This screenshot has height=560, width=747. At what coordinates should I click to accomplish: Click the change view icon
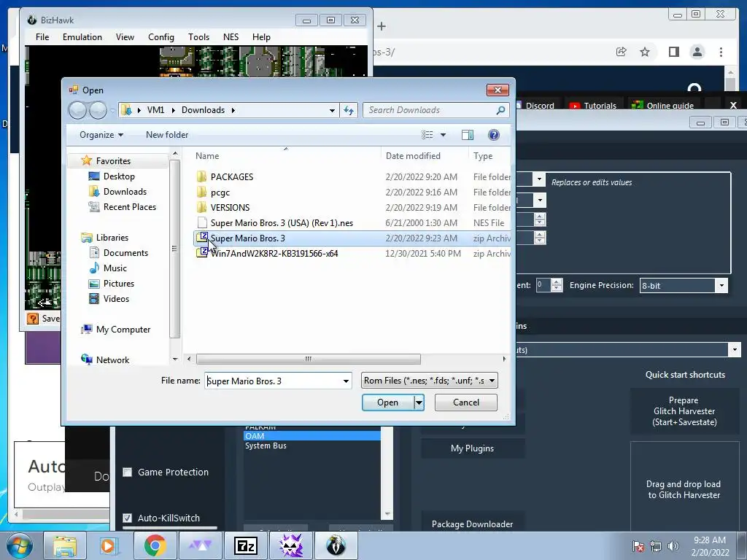click(427, 135)
